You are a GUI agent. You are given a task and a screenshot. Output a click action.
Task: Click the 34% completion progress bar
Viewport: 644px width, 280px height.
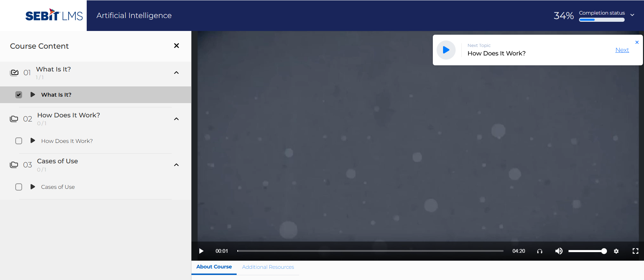click(602, 20)
